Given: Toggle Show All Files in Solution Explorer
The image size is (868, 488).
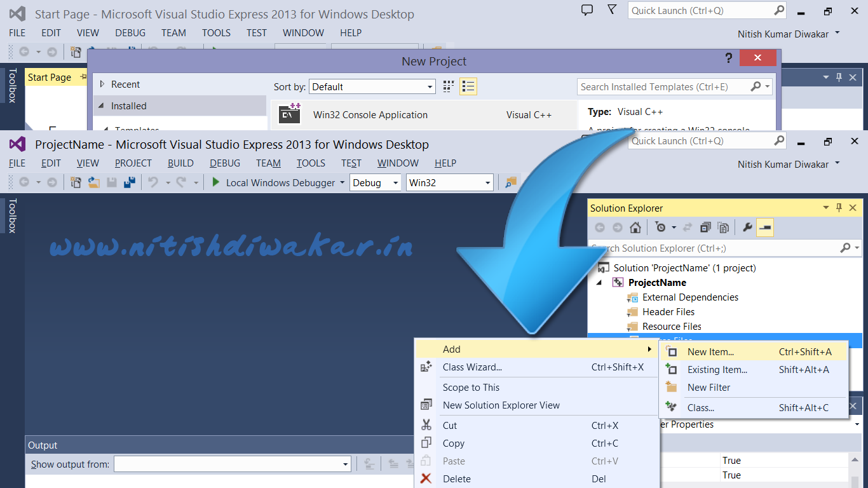Looking at the screenshot, I should (723, 227).
